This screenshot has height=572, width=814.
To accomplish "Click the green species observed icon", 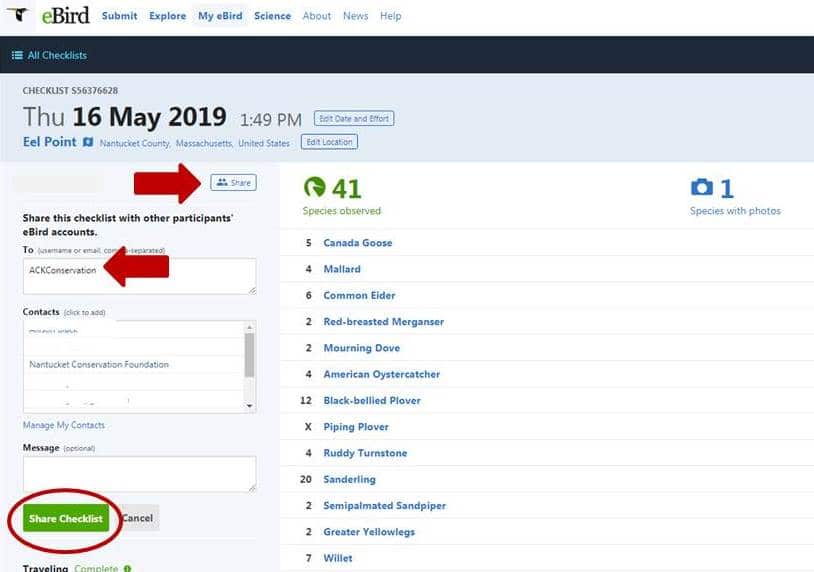I will (x=315, y=187).
